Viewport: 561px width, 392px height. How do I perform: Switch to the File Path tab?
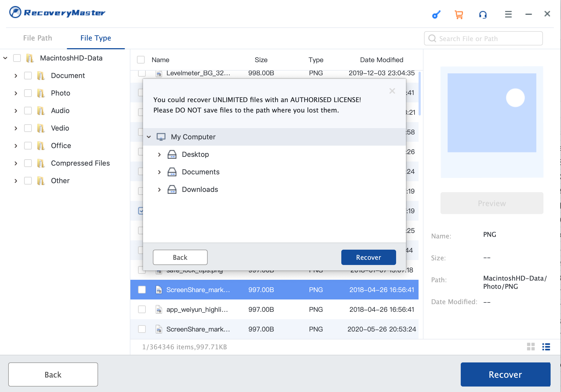(x=38, y=38)
